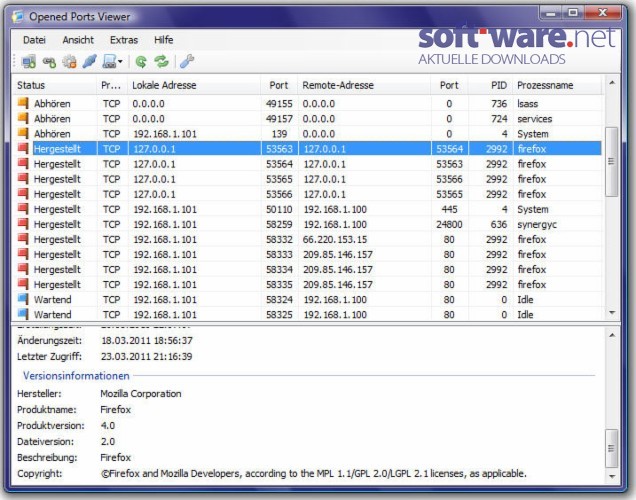Click the connection list scroll-down arrow
636x500 pixels.
click(612, 313)
